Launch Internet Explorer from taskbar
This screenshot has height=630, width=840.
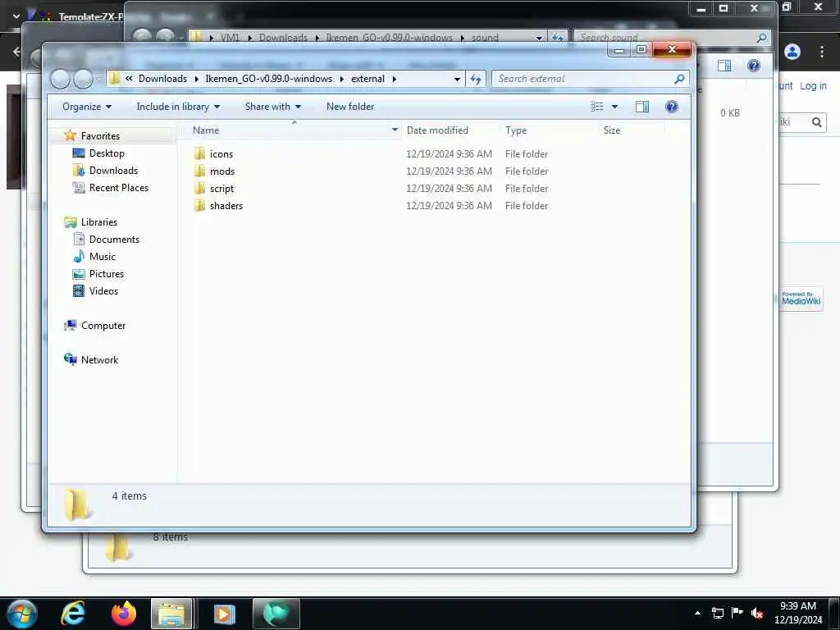pyautogui.click(x=72, y=614)
